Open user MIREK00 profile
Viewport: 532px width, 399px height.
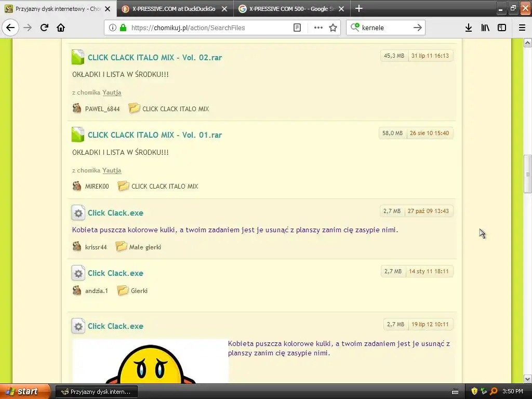tap(97, 187)
